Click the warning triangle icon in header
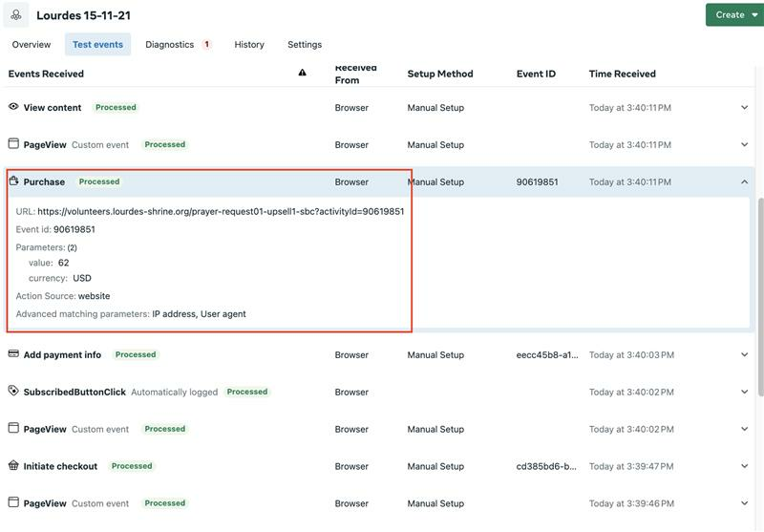The width and height of the screenshot is (764, 532). (x=302, y=73)
